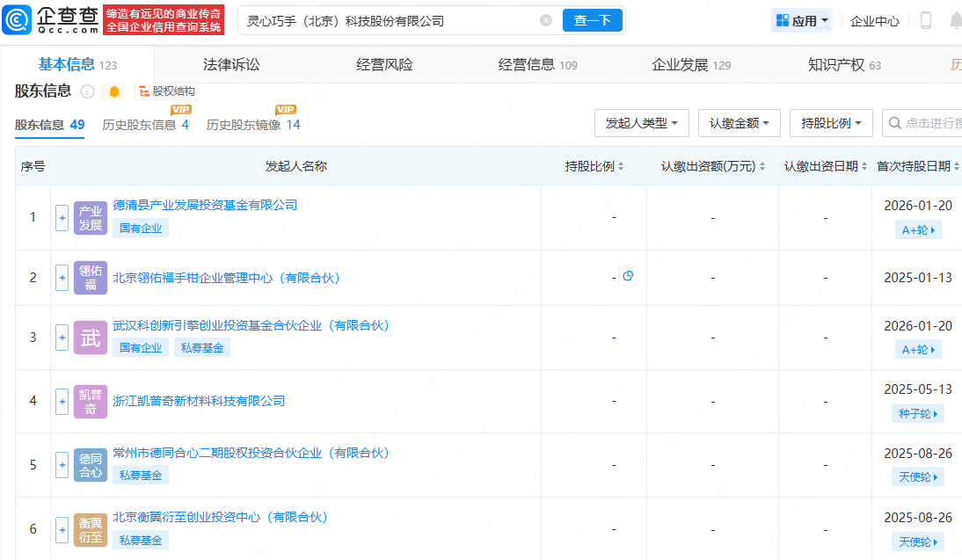Open the 发起人类型 filter dropdown
Screen dimensions: 962x560
(x=641, y=123)
